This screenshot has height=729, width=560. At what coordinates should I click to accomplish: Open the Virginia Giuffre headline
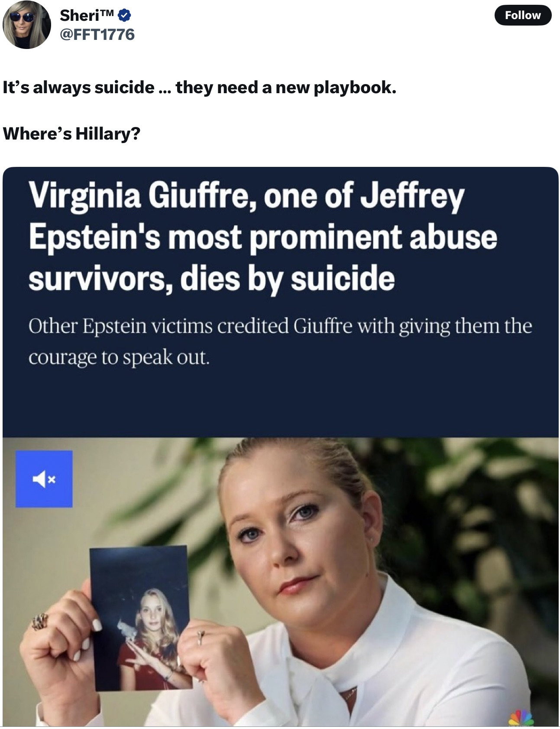point(263,237)
